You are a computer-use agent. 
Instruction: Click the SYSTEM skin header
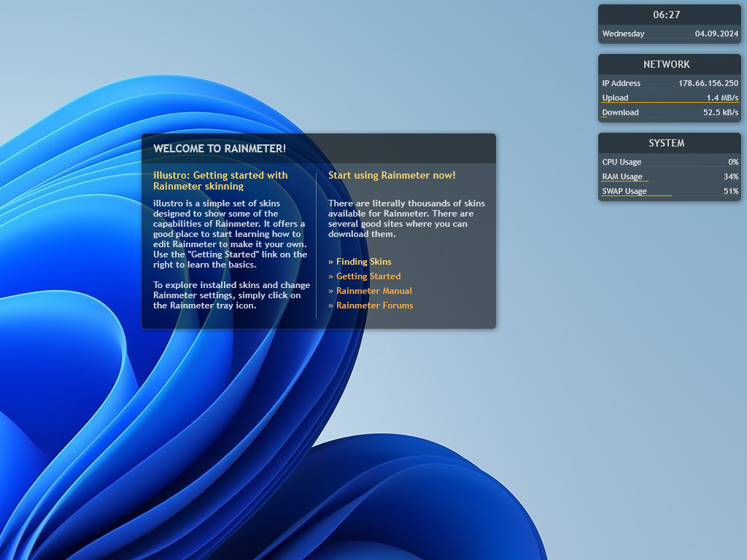pyautogui.click(x=667, y=144)
